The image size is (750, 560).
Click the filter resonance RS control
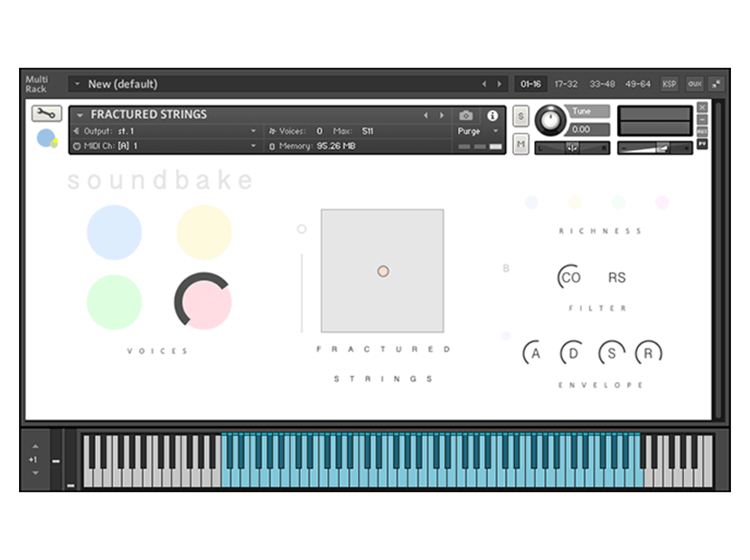pyautogui.click(x=616, y=277)
